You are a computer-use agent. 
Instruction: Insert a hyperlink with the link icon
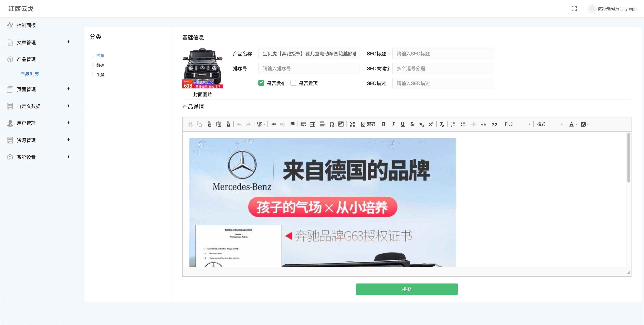(x=273, y=124)
